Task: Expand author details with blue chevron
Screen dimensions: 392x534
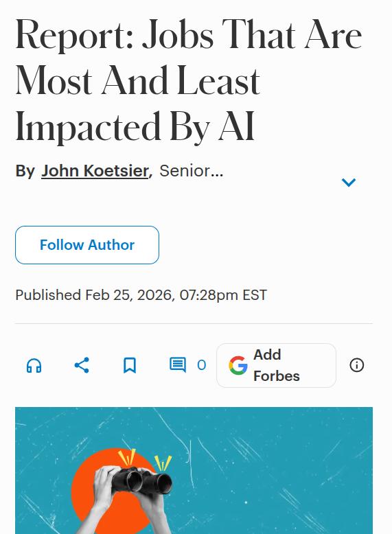Action: pyautogui.click(x=349, y=182)
